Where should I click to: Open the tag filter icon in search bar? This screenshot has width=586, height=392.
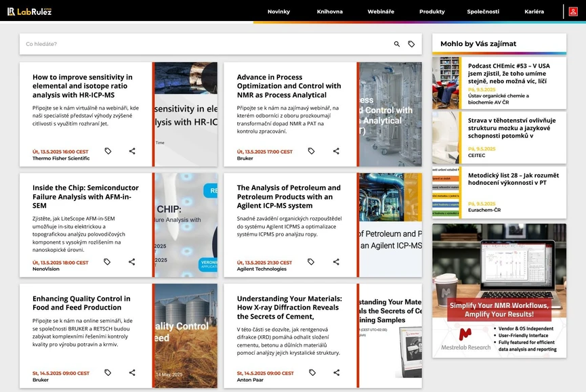pyautogui.click(x=411, y=44)
